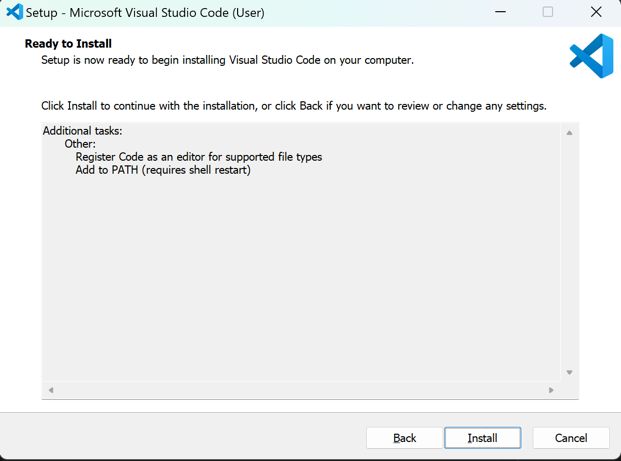This screenshot has height=461, width=621.
Task: Minimize the setup window
Action: pos(501,12)
